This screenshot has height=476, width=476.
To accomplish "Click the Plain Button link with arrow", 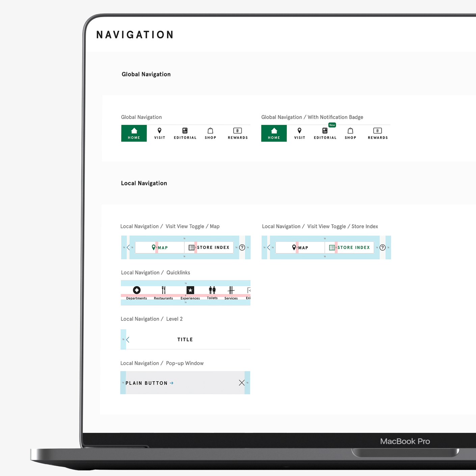I will point(149,383).
